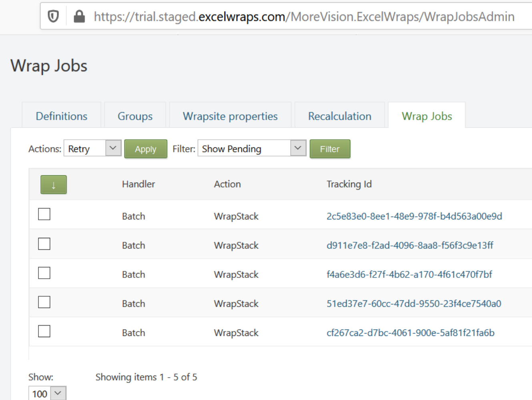The image size is (532, 400).
Task: Check the last row's checkbox for cf267ca2
Action: tap(44, 331)
